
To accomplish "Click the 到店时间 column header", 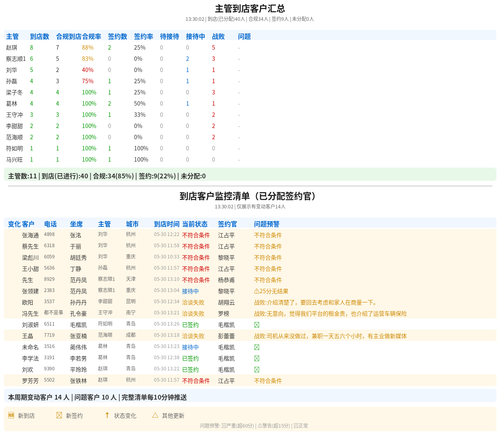I will 167,224.
